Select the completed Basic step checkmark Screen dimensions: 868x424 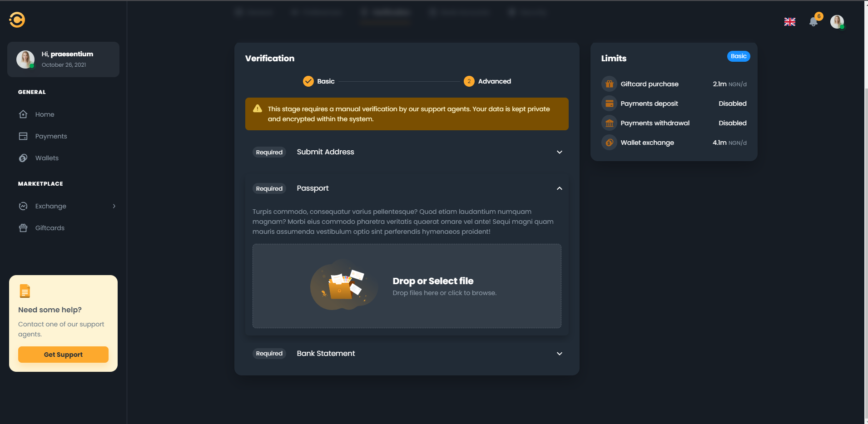coord(308,81)
